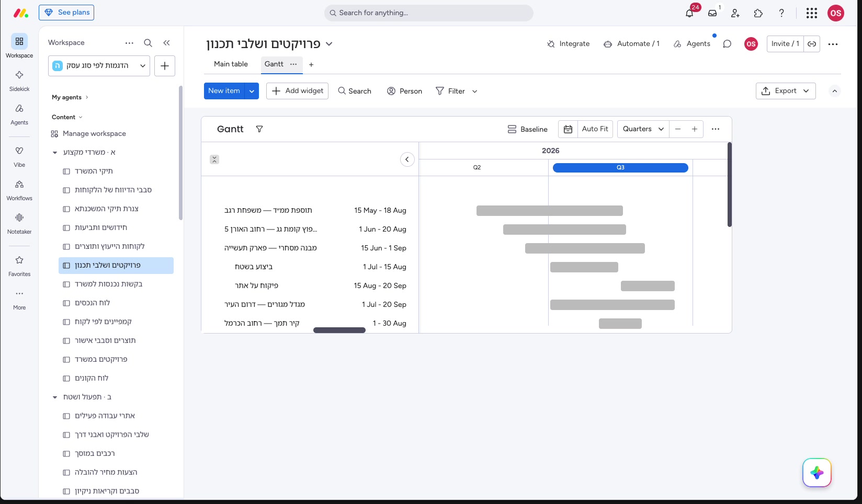Click the Auto Fit button
Screen dimensions: 862x504
coord(595,129)
